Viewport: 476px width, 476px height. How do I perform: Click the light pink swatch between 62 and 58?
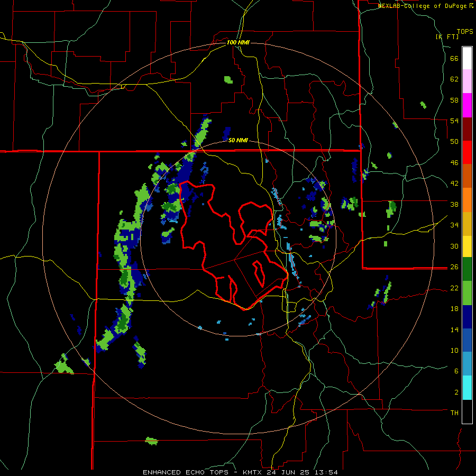tap(467, 81)
